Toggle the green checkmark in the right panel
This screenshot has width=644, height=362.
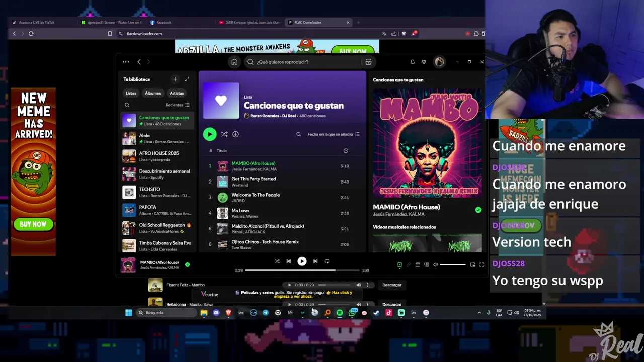point(478,210)
